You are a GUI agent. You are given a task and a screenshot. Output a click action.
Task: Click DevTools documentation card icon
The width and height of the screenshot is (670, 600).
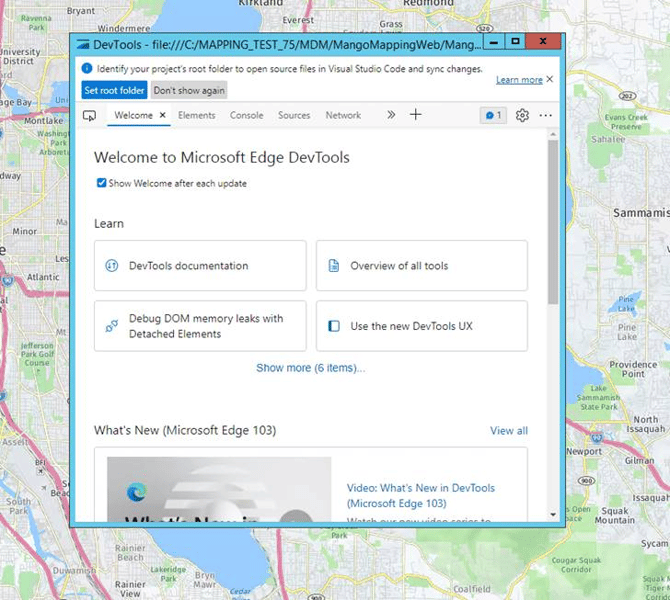click(112, 266)
